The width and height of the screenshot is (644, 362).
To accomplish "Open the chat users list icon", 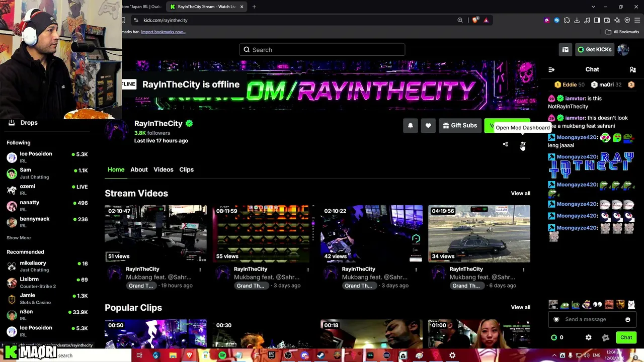I will click(x=632, y=69).
